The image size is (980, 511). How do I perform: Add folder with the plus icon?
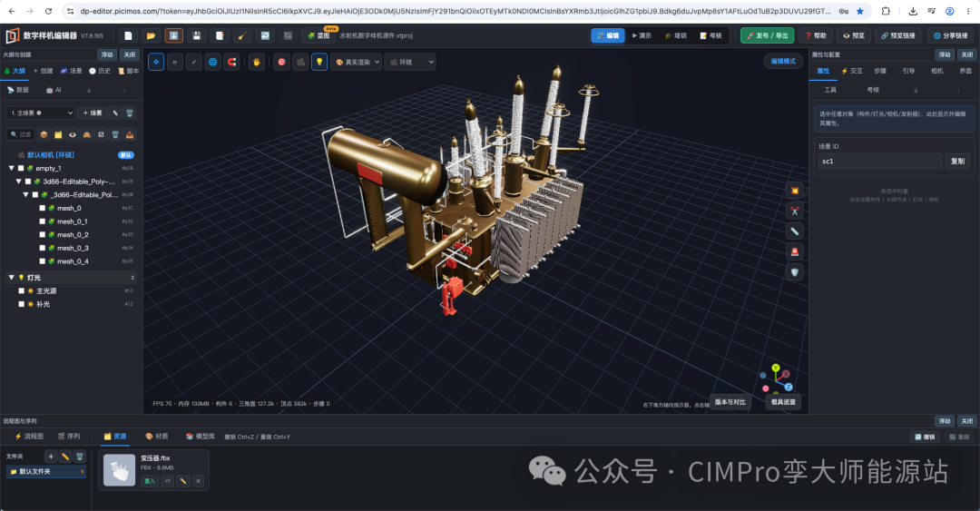51,457
